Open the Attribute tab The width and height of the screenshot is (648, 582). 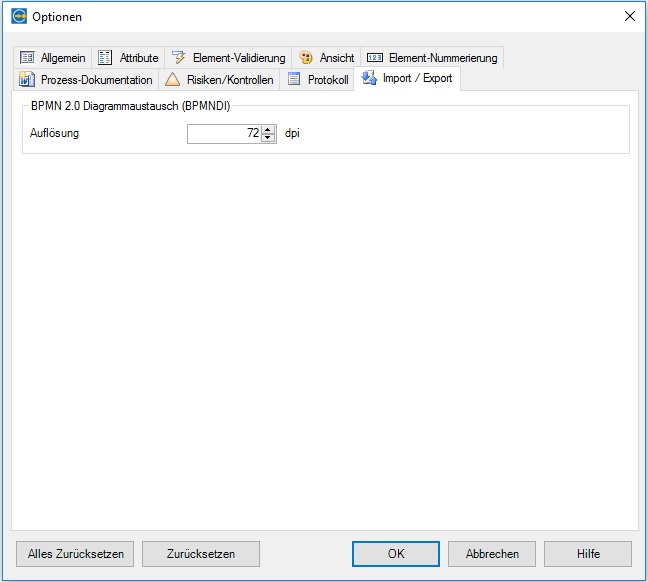(x=128, y=57)
